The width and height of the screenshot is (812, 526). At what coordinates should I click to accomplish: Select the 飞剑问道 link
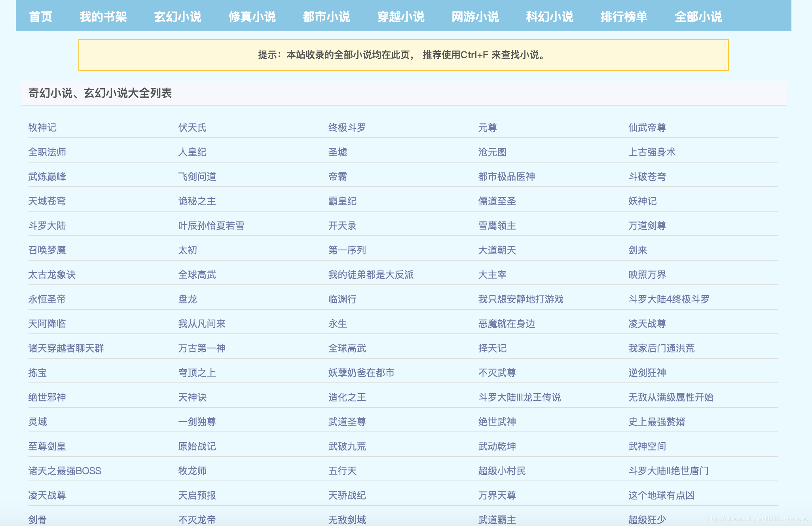point(197,176)
